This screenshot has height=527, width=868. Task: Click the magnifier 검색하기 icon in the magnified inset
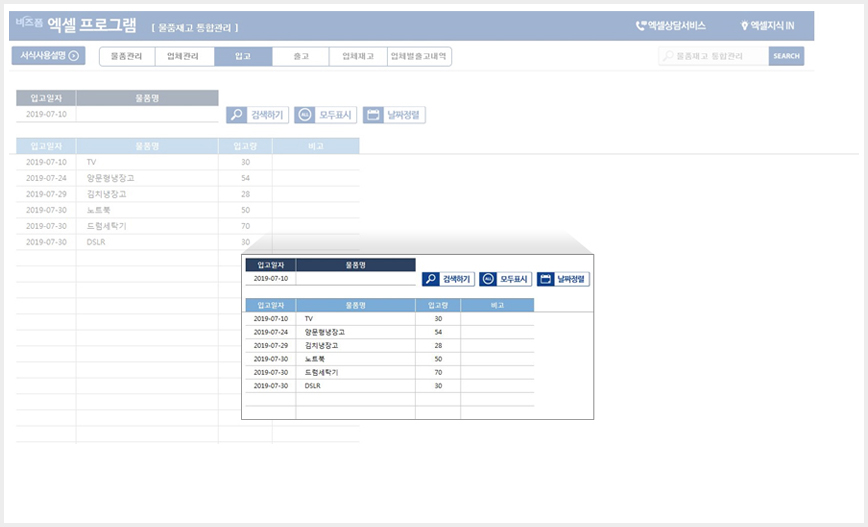[431, 279]
